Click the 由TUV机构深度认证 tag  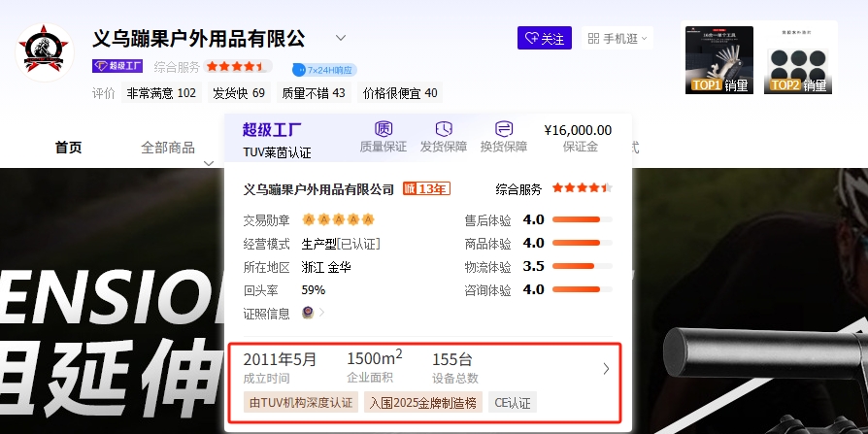point(301,403)
